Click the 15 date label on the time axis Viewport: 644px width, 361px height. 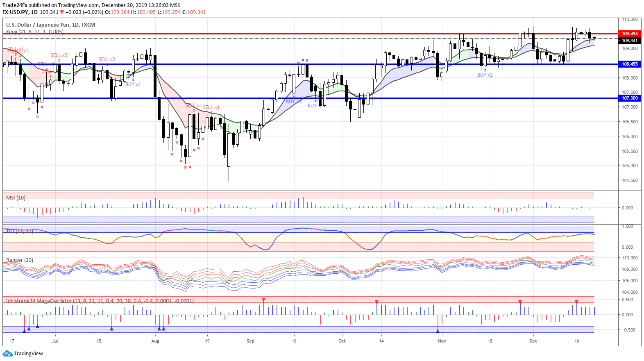tap(99, 341)
